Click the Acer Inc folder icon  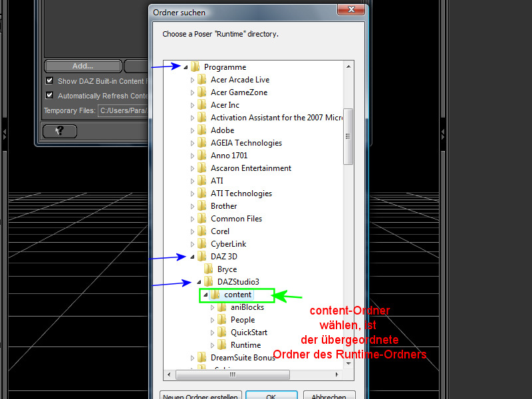[x=202, y=105]
